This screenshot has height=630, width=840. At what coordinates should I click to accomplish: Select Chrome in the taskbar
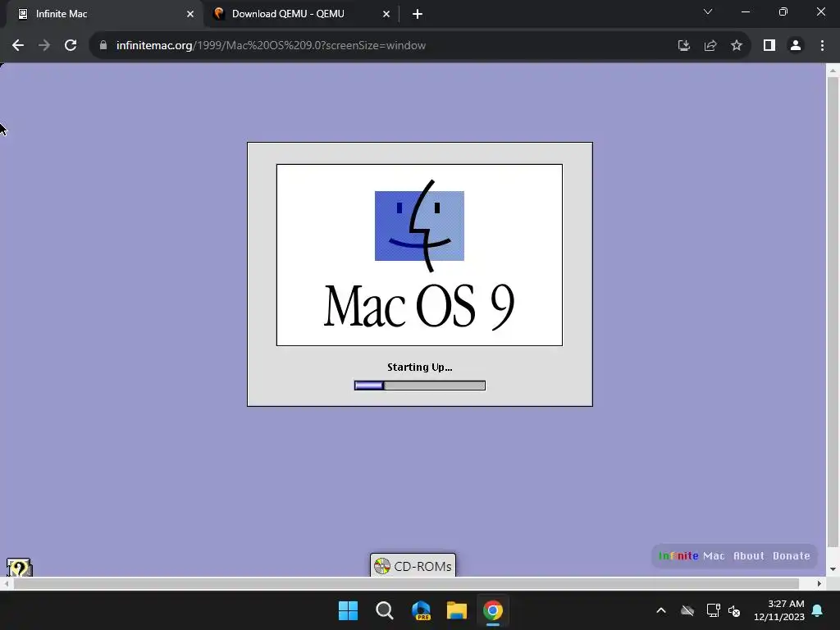(x=493, y=610)
